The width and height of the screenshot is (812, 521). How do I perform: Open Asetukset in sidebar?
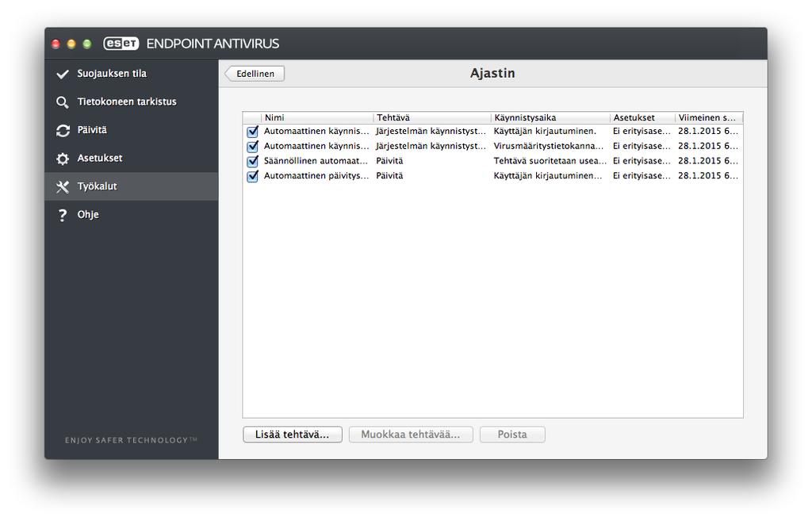[132, 158]
